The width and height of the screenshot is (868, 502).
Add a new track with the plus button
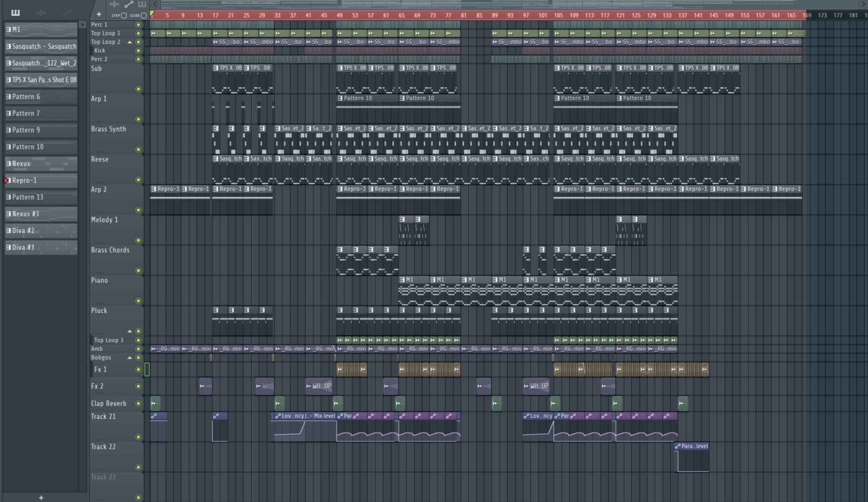(x=99, y=15)
